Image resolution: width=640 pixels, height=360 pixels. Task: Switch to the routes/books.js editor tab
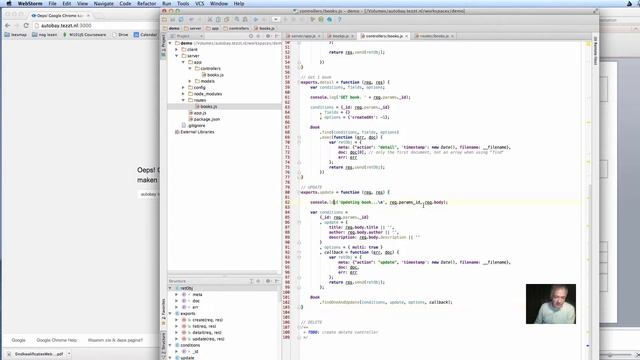click(x=434, y=36)
